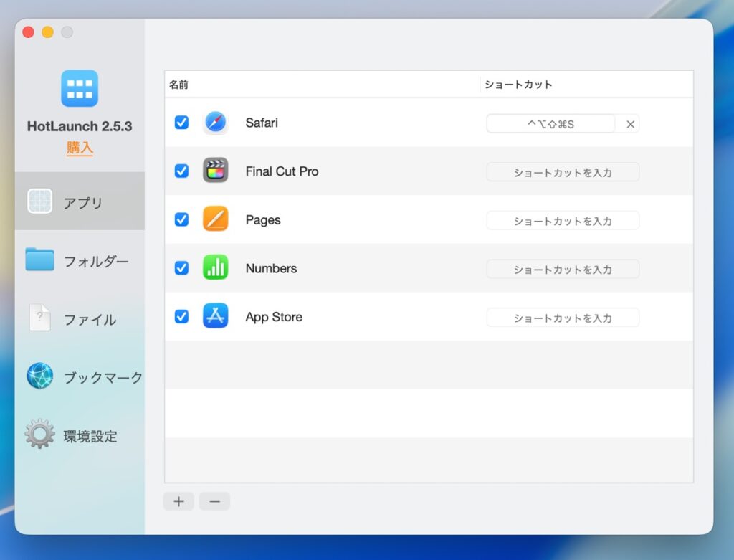This screenshot has width=734, height=560.
Task: Click the App Store icon in list
Action: point(215,316)
